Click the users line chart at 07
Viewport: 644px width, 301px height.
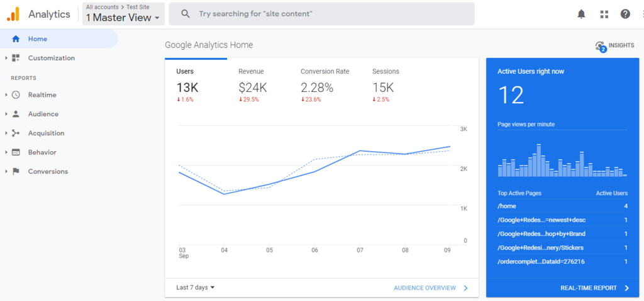point(359,151)
